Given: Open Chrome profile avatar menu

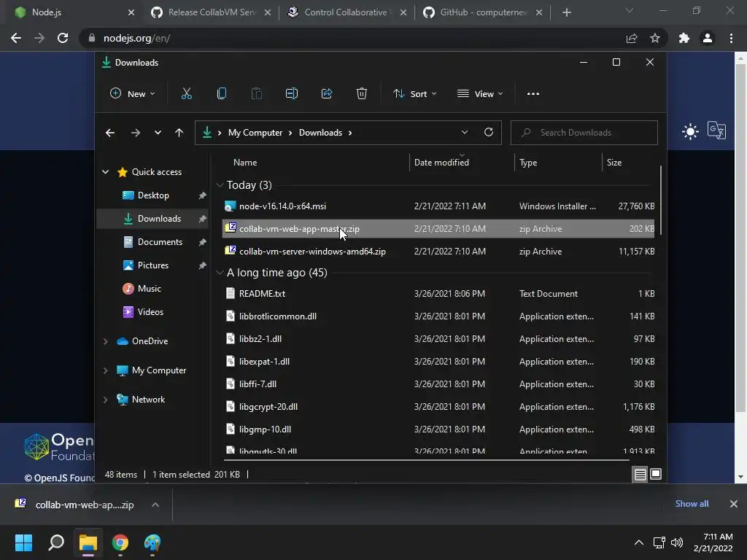Looking at the screenshot, I should pos(708,38).
